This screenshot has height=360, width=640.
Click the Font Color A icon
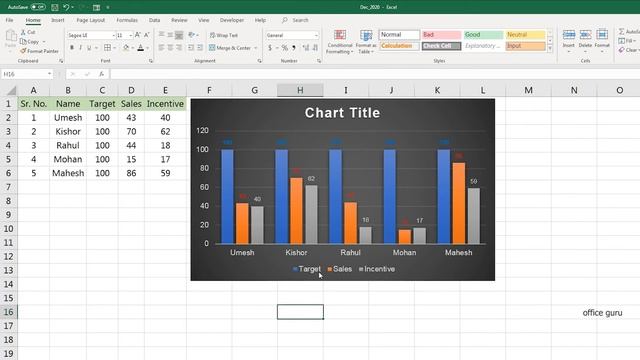141,48
